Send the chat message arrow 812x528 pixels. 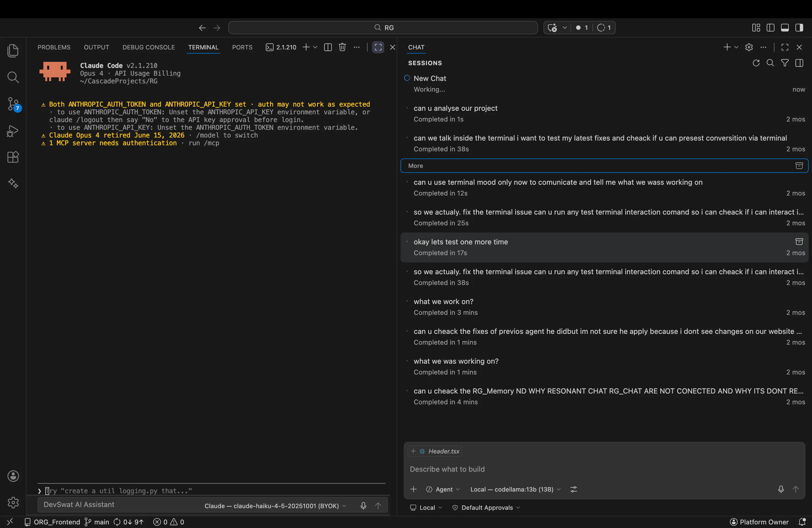click(796, 489)
